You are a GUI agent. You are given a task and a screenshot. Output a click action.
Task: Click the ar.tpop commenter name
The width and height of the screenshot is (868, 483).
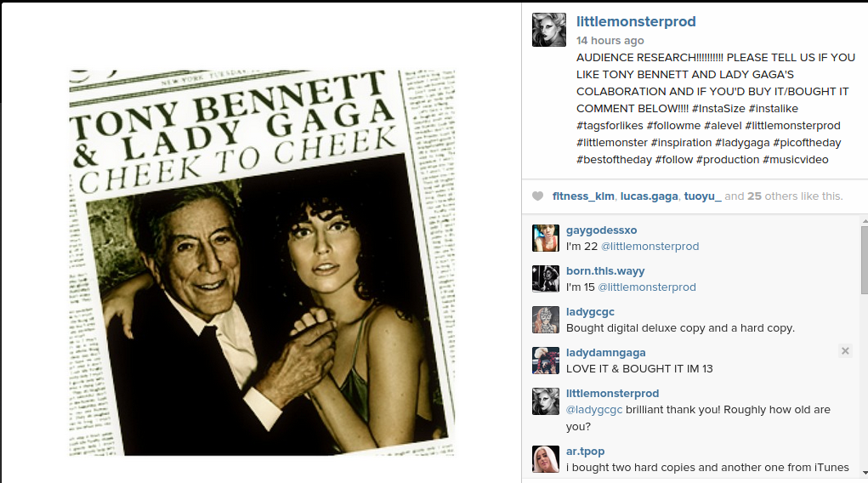point(585,452)
